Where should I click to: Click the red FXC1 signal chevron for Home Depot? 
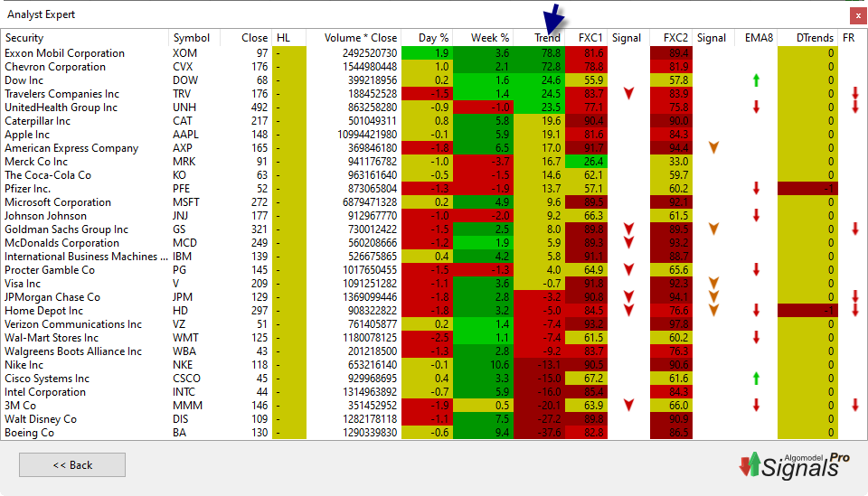point(628,310)
